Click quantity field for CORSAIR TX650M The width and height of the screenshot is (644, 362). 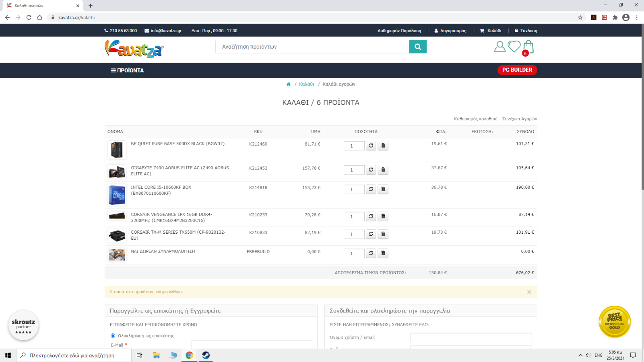354,234
